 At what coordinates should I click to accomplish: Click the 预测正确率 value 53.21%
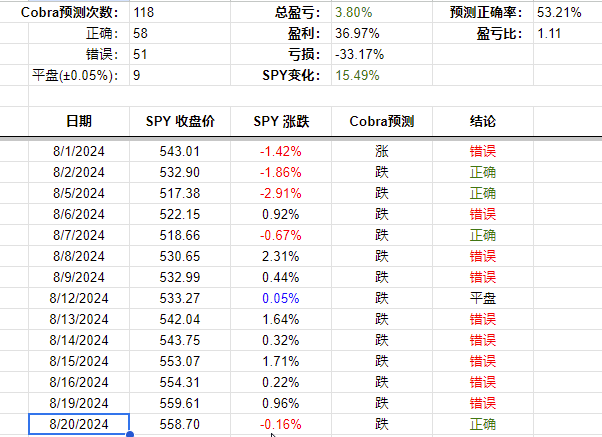[568, 12]
